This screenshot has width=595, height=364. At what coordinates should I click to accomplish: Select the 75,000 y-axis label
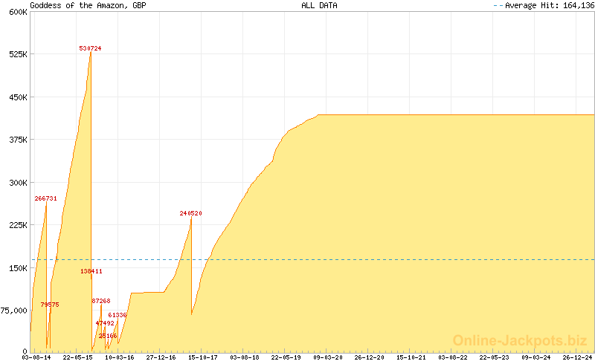pos(13,311)
